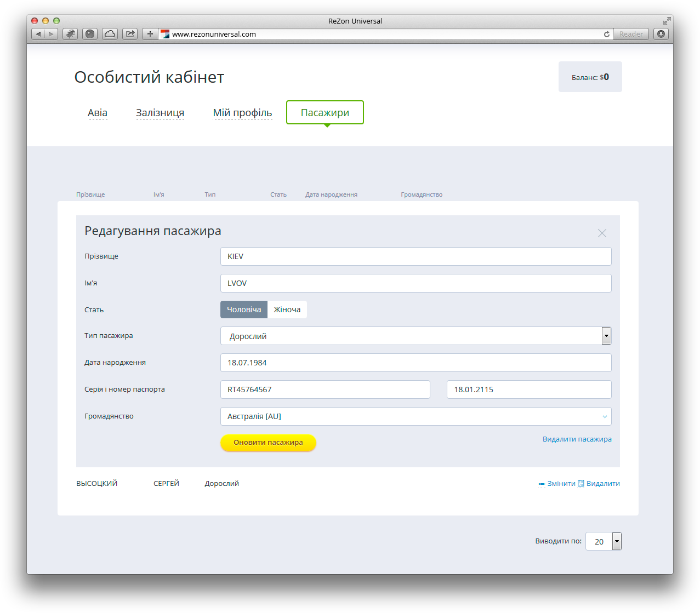Click Дата народження column header

point(332,194)
